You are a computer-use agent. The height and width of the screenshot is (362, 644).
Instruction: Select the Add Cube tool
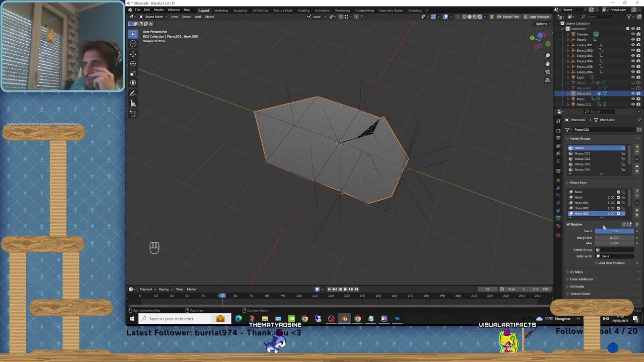[x=133, y=114]
